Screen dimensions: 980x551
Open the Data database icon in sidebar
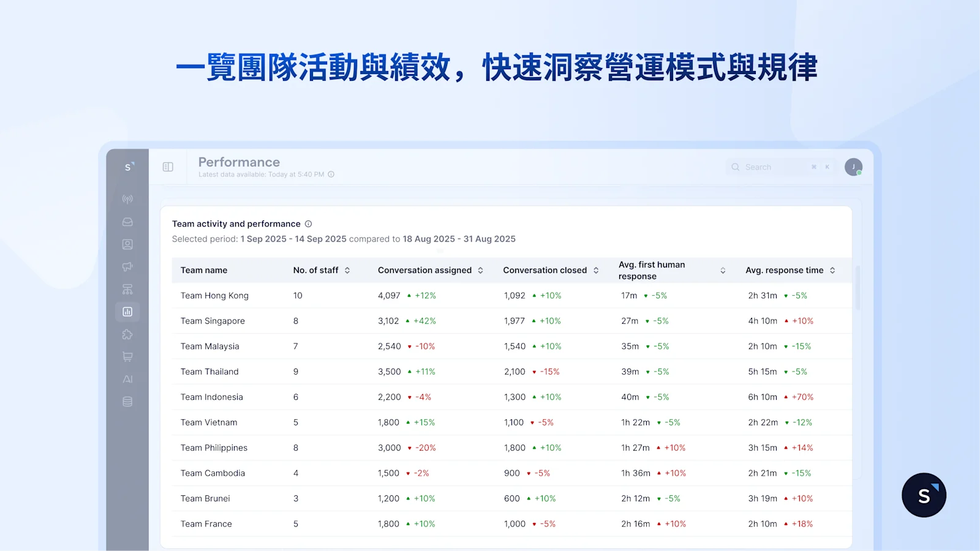[x=127, y=402]
